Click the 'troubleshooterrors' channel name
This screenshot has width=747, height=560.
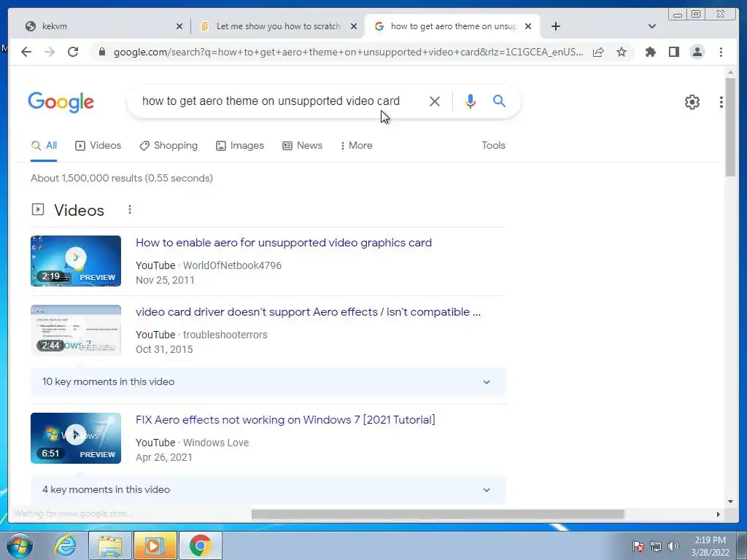[225, 335]
